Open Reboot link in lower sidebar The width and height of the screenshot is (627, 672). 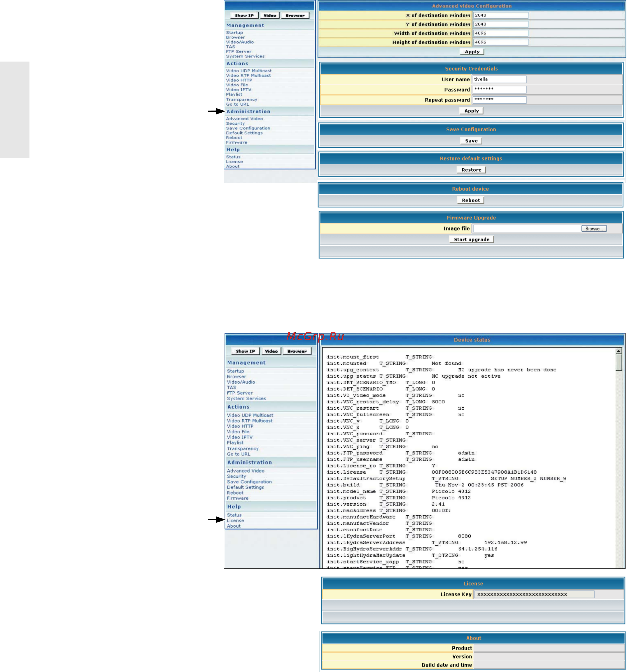pyautogui.click(x=235, y=493)
